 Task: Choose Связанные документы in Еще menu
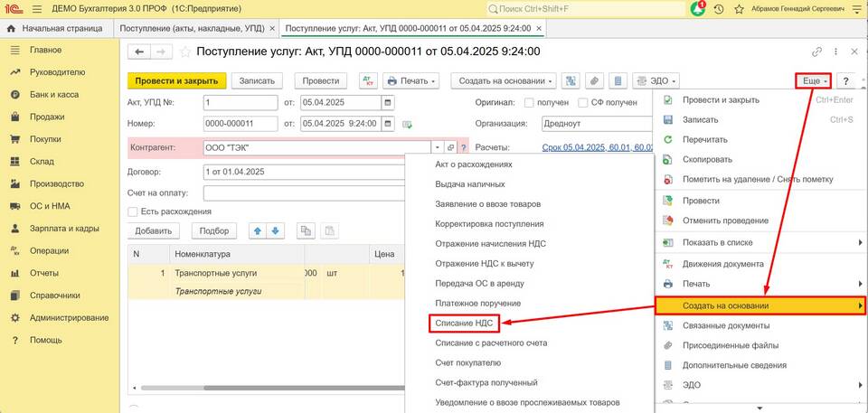click(726, 325)
